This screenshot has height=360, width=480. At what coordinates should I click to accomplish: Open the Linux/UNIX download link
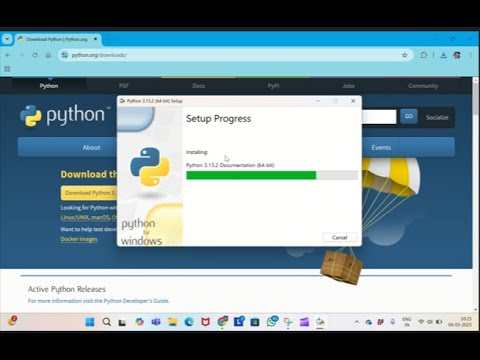(x=75, y=217)
